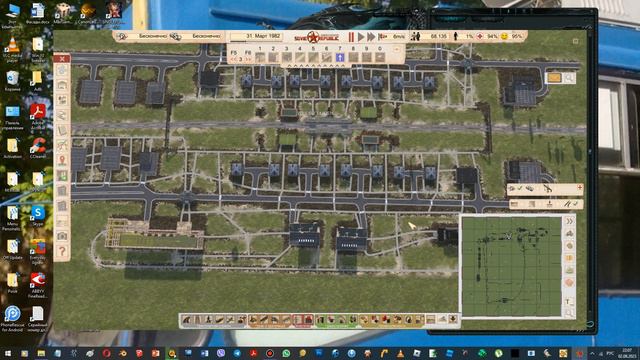Click the map pin icon in left panel
The image size is (640, 360).
click(x=62, y=160)
